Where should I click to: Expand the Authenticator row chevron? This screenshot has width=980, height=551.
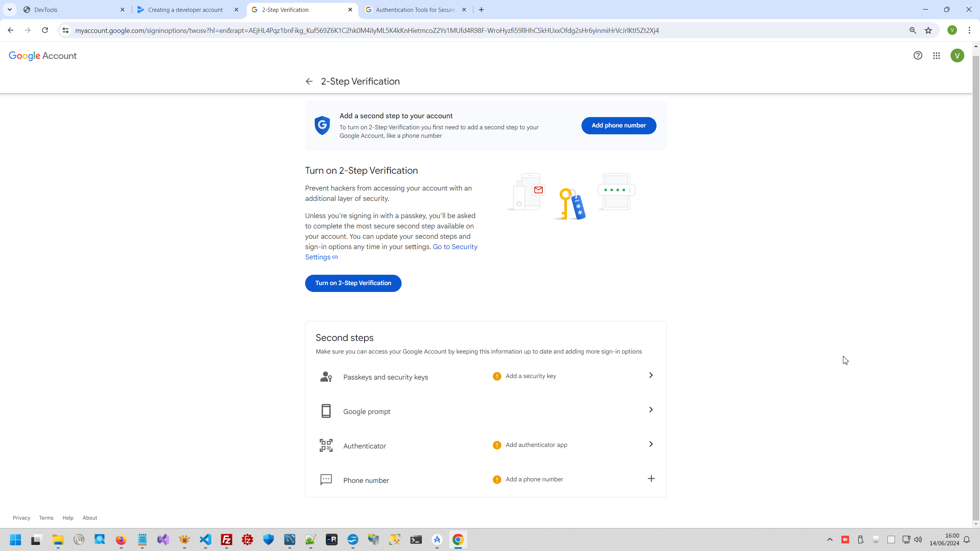651,444
